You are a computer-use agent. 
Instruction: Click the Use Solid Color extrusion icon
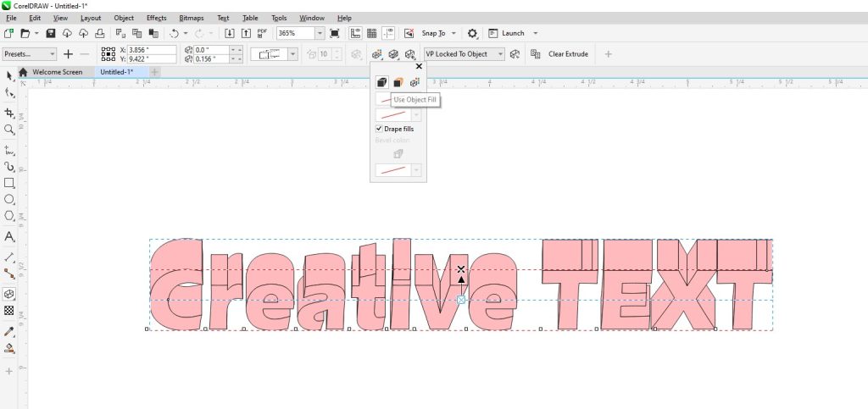click(398, 82)
